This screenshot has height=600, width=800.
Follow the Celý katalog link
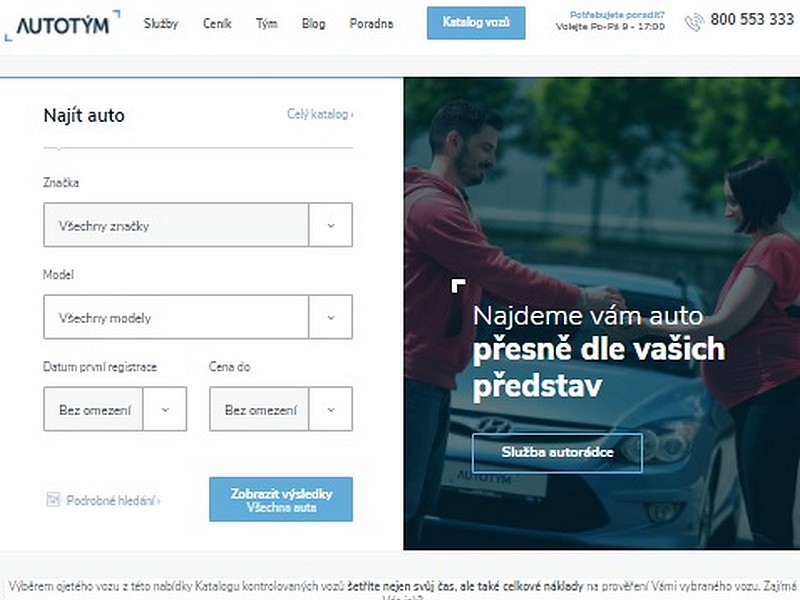coord(320,114)
